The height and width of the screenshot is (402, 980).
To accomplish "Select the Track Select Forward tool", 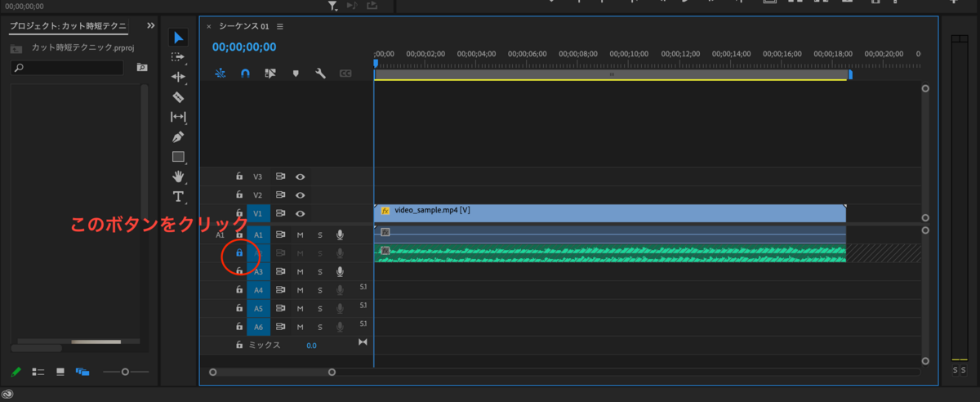I will tap(178, 57).
